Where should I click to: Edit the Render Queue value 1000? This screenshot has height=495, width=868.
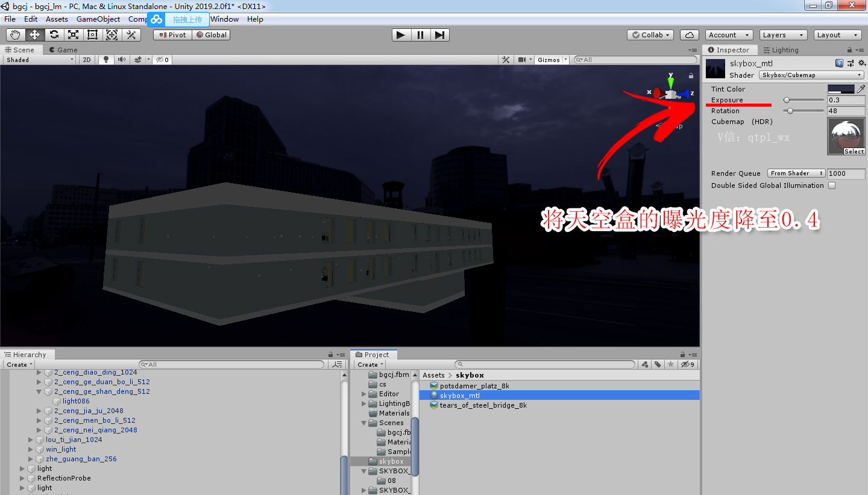point(846,173)
